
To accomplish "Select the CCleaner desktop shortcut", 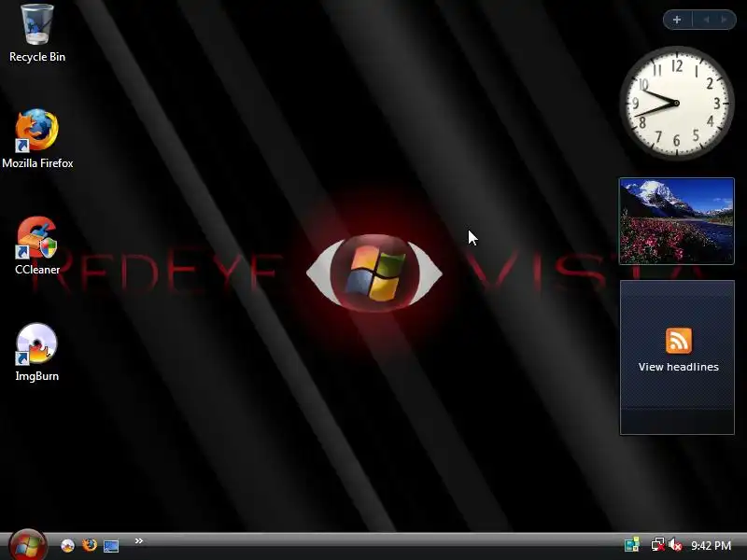I will pyautogui.click(x=37, y=245).
